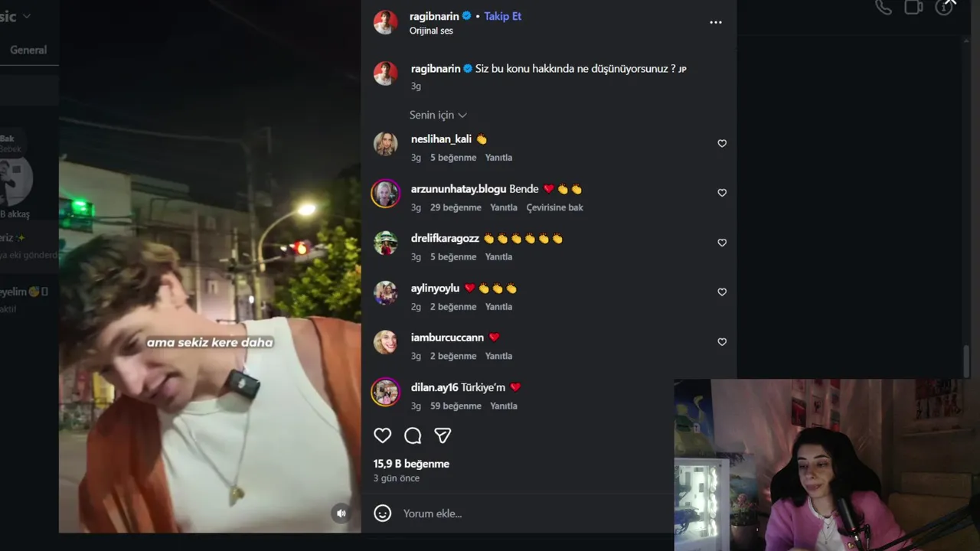Select the General channel tab
Screen dimensions: 980x551
(x=28, y=50)
